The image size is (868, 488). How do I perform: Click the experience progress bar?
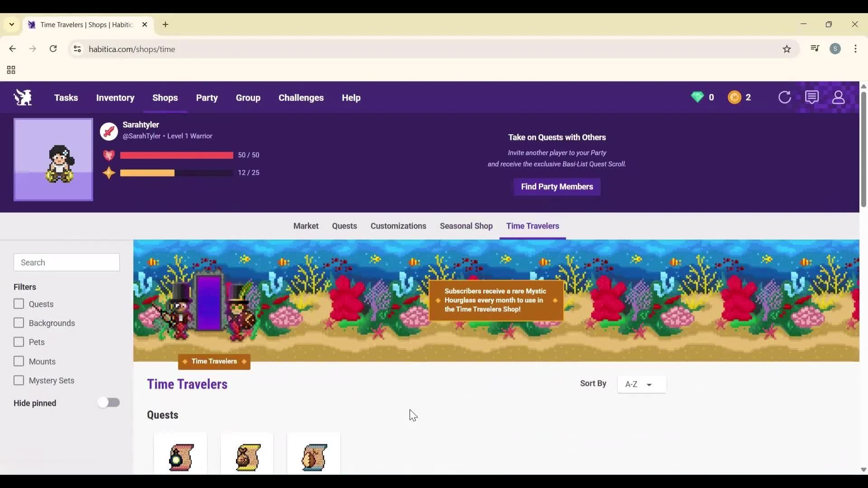click(176, 173)
